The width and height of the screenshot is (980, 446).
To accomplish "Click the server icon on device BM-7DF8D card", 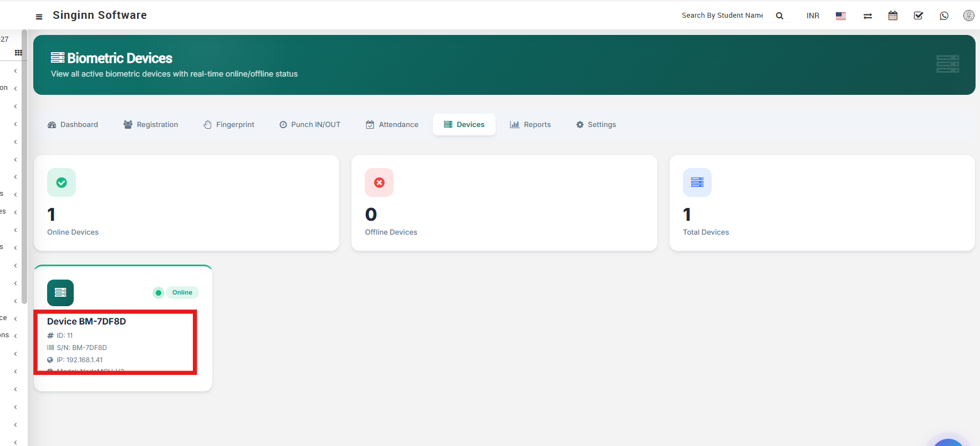I will point(60,293).
